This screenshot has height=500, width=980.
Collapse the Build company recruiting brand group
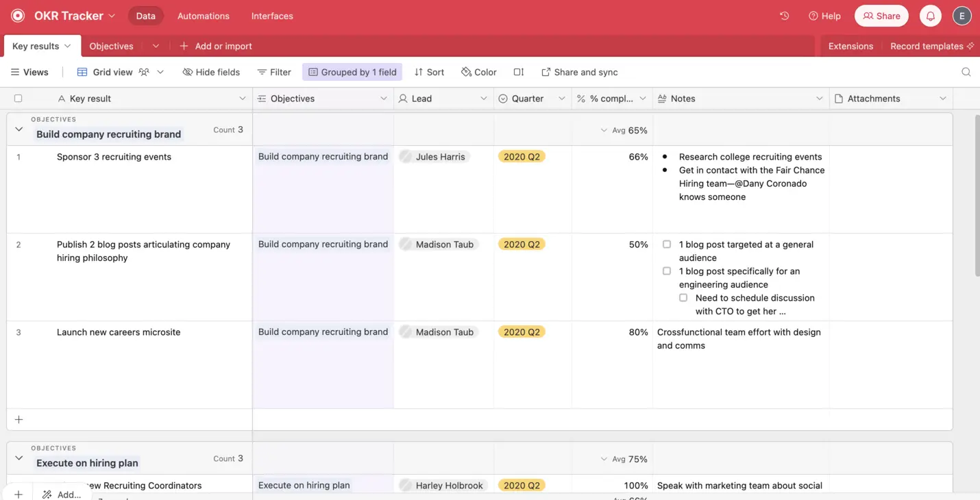coord(19,129)
